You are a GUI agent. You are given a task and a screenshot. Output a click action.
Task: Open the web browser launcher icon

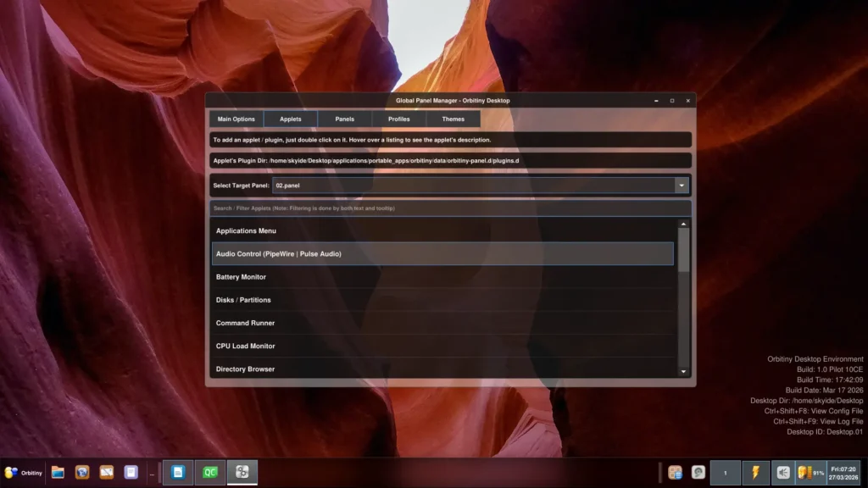pyautogui.click(x=82, y=473)
